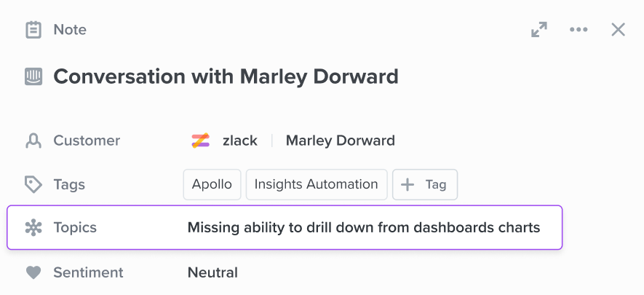
Task: Open the three-dots more options menu
Action: [579, 30]
